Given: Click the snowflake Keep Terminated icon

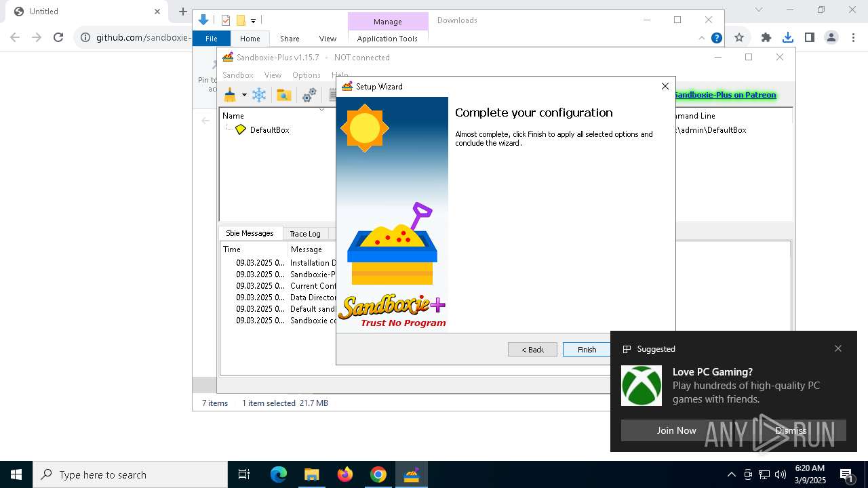Looking at the screenshot, I should (x=259, y=95).
